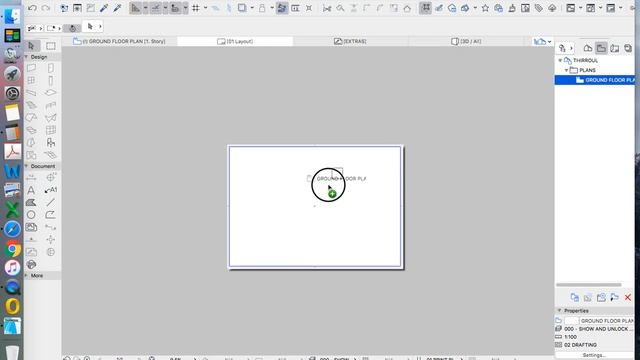Click the house-shaped toolbar icon
The width and height of the screenshot is (640, 360).
407,8
